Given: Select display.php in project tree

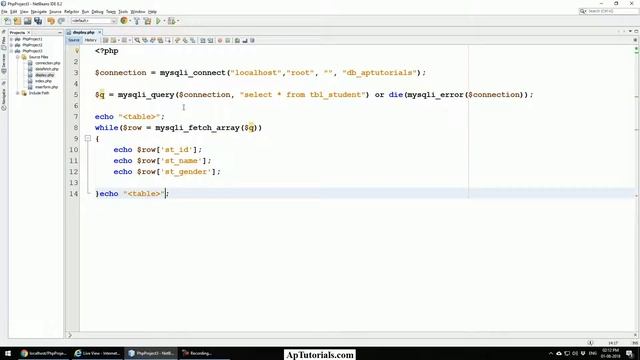Looking at the screenshot, I should click(x=44, y=75).
